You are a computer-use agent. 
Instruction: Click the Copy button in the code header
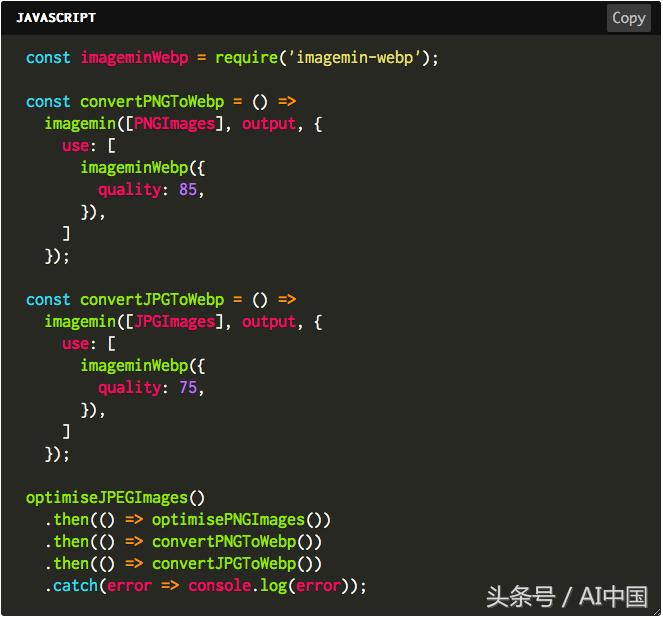pos(628,18)
